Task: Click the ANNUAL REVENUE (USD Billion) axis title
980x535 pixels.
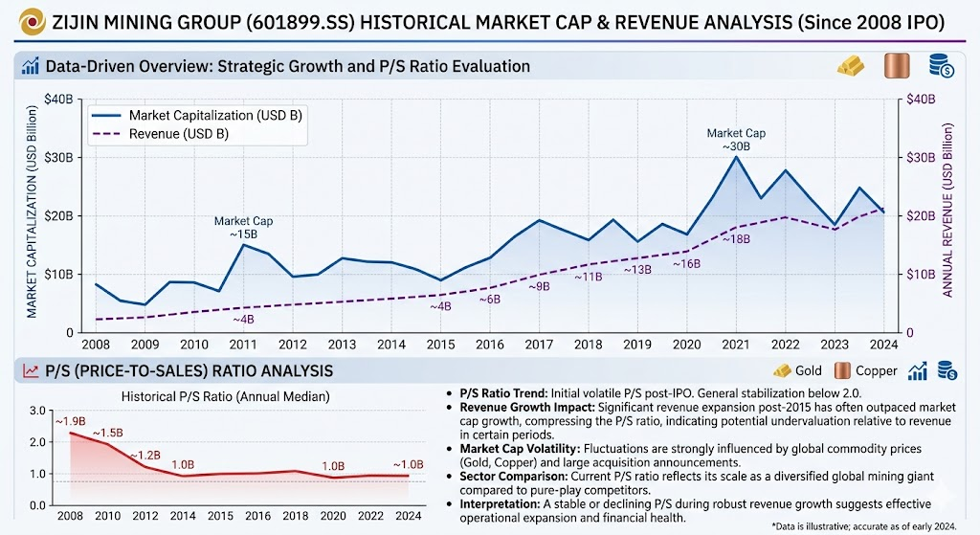Action: click(x=947, y=210)
